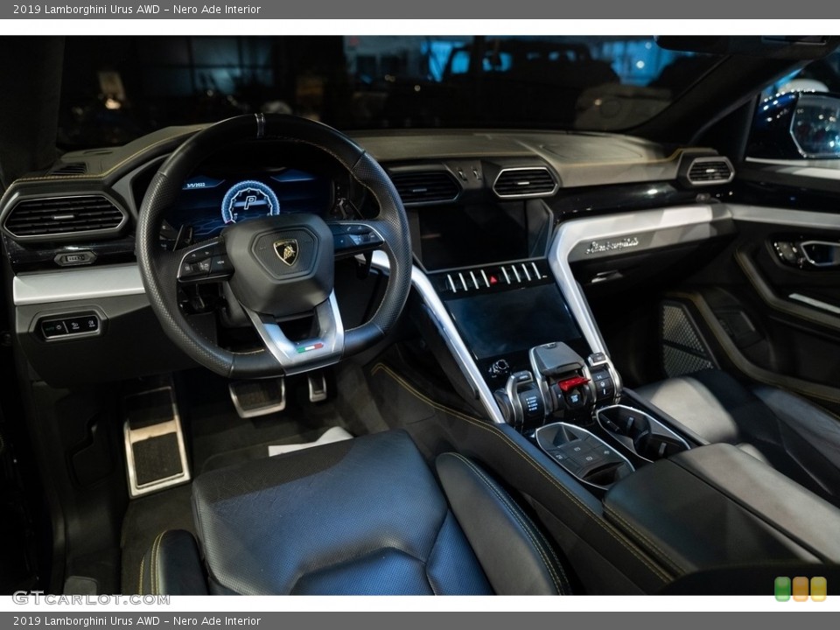840x630 pixels.
Task: Open the Lamborghini Urus interior photo
Action: point(420,315)
